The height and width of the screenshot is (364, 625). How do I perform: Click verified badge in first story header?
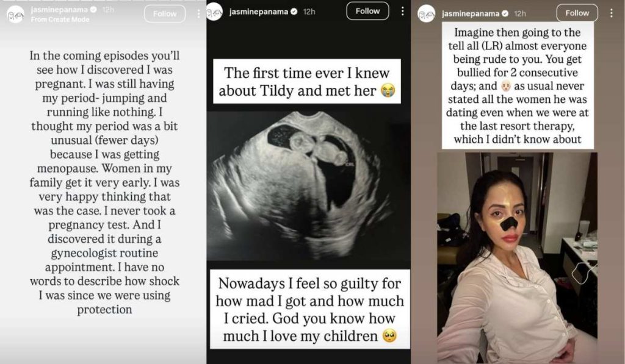(x=93, y=10)
